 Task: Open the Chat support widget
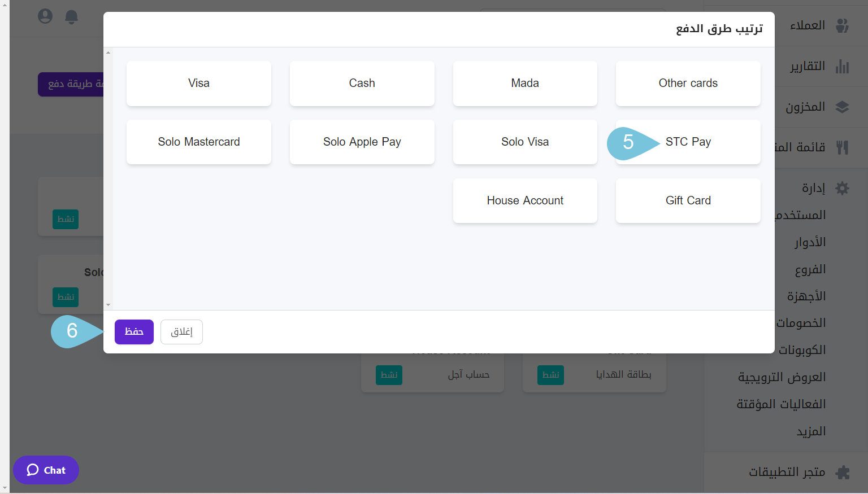pyautogui.click(x=46, y=470)
